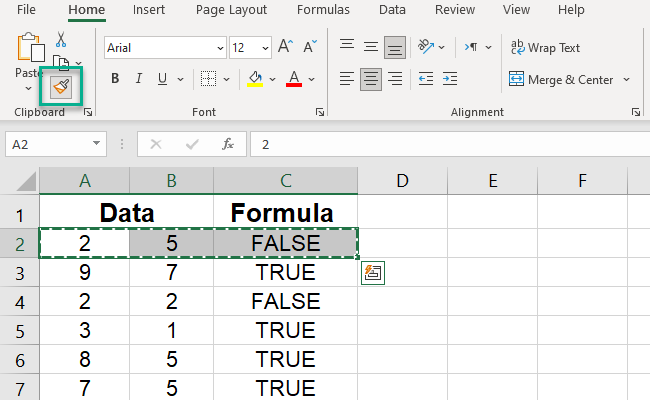Screen dimensions: 650x400
Task: Open the font size dropdown showing 12
Action: point(264,48)
